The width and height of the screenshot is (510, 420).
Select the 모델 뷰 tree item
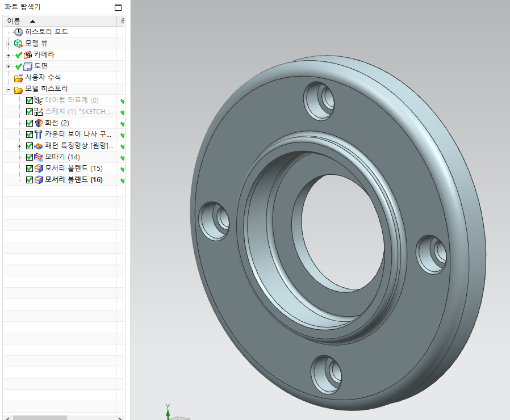(36, 43)
